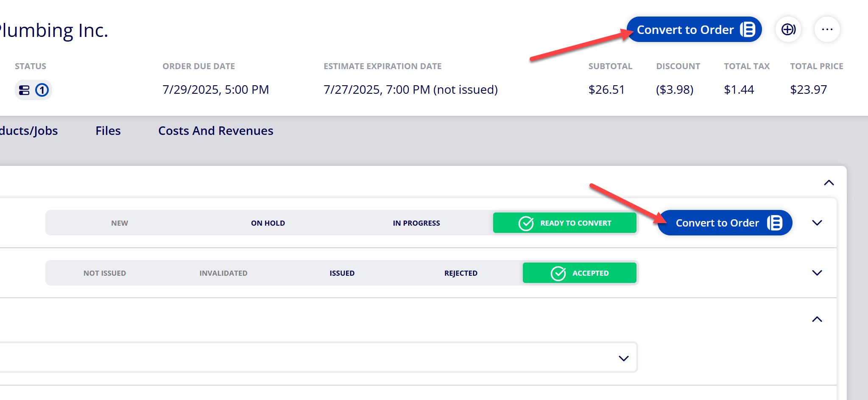Open the three-dots more options menu
This screenshot has height=400, width=868.
tap(827, 29)
